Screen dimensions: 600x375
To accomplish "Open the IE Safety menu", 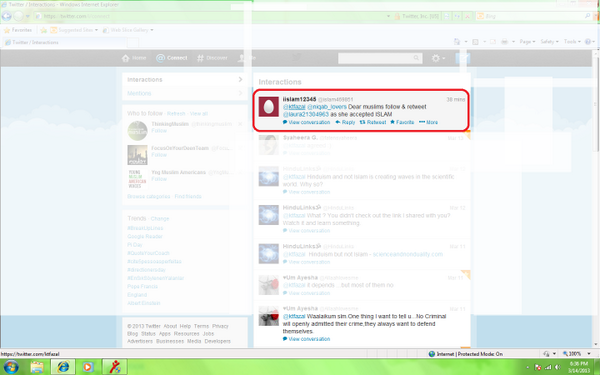I will click(x=549, y=42).
